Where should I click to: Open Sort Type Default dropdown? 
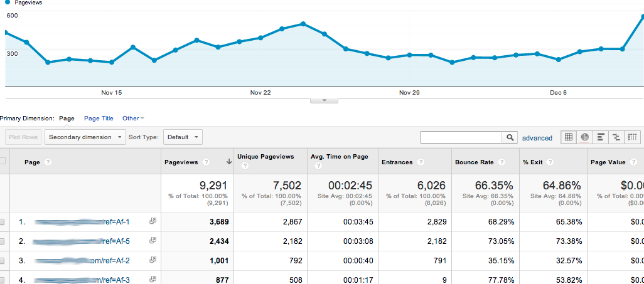(183, 137)
